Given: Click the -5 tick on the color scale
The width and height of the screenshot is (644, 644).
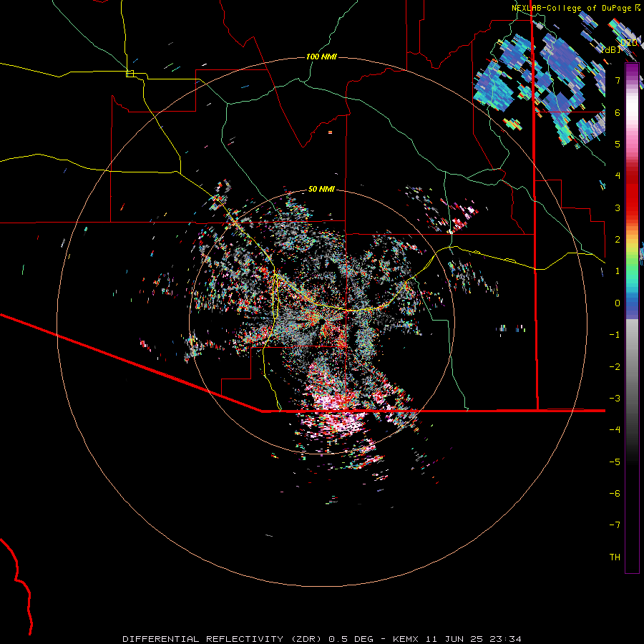Looking at the screenshot, I should pos(615,462).
